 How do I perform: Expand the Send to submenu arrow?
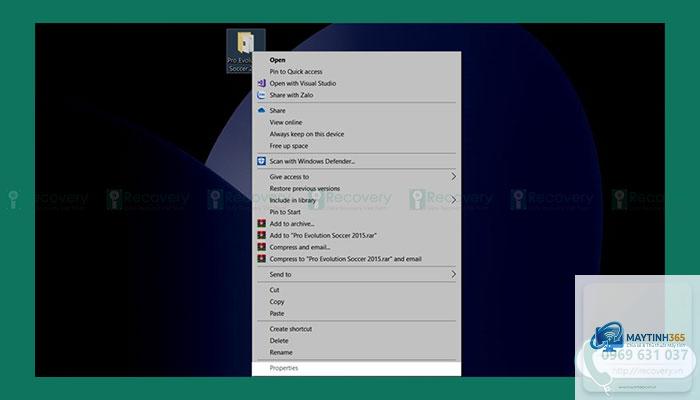(x=453, y=274)
